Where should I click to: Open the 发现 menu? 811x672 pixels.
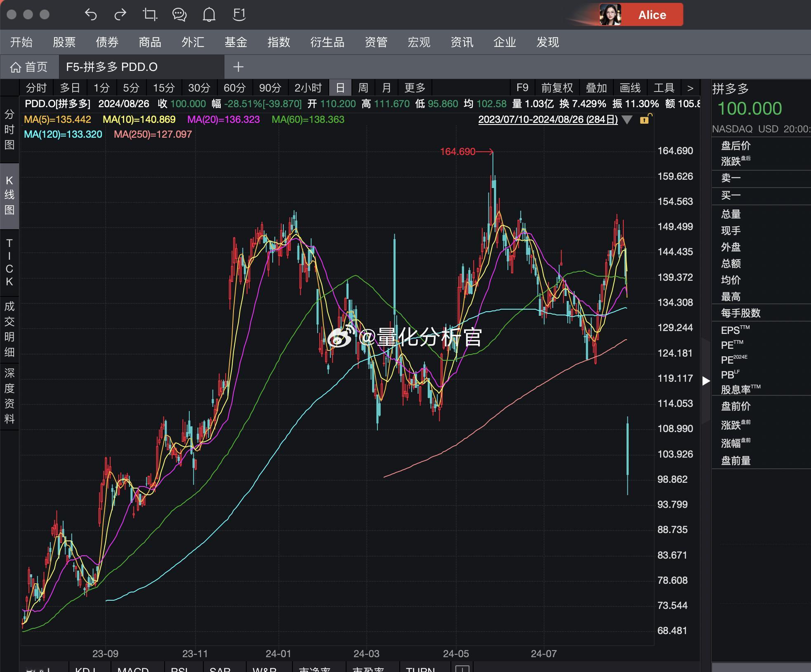click(x=548, y=42)
